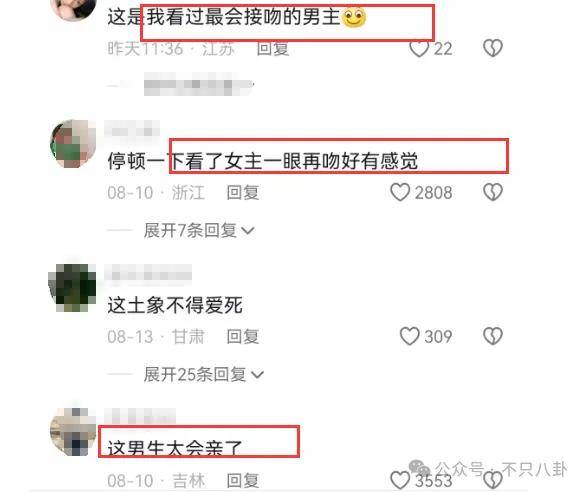Tap broken heart on the Jilin comment
This screenshot has width=586, height=492.
coord(493,480)
